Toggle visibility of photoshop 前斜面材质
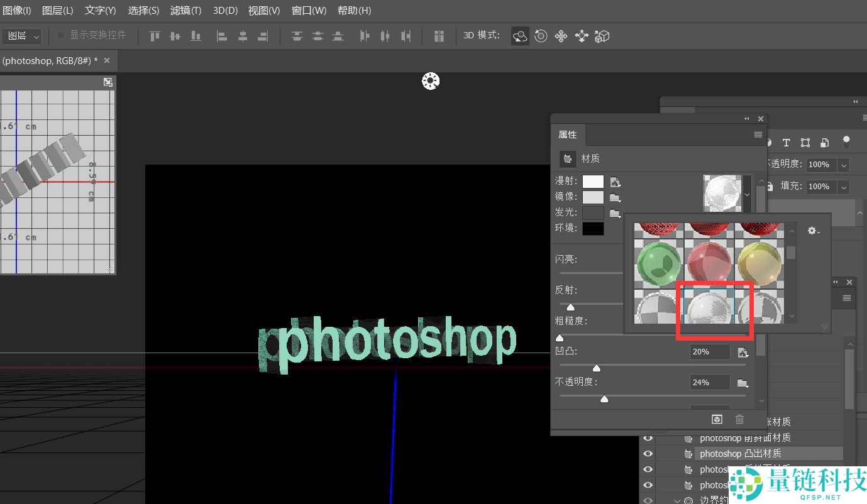This screenshot has width=867, height=504. point(648,438)
